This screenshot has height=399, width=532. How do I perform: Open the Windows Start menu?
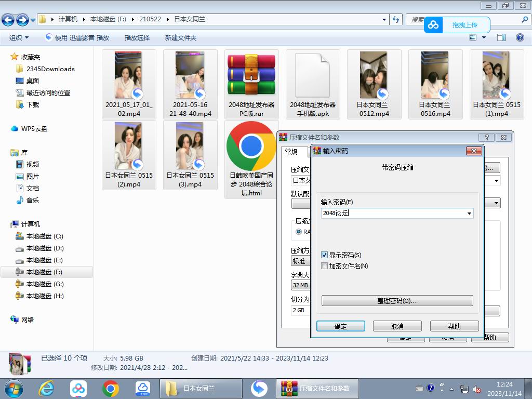(x=14, y=388)
